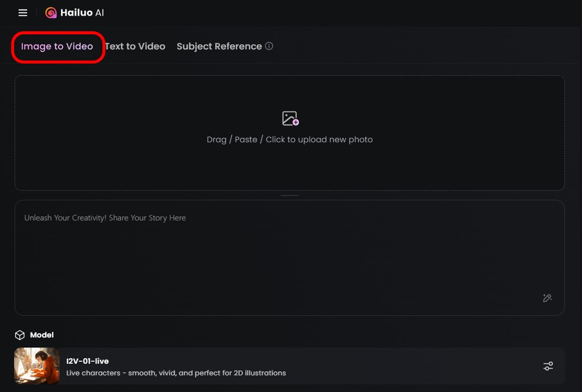The height and width of the screenshot is (392, 582).
Task: Click the Model section label
Action: [x=42, y=335]
